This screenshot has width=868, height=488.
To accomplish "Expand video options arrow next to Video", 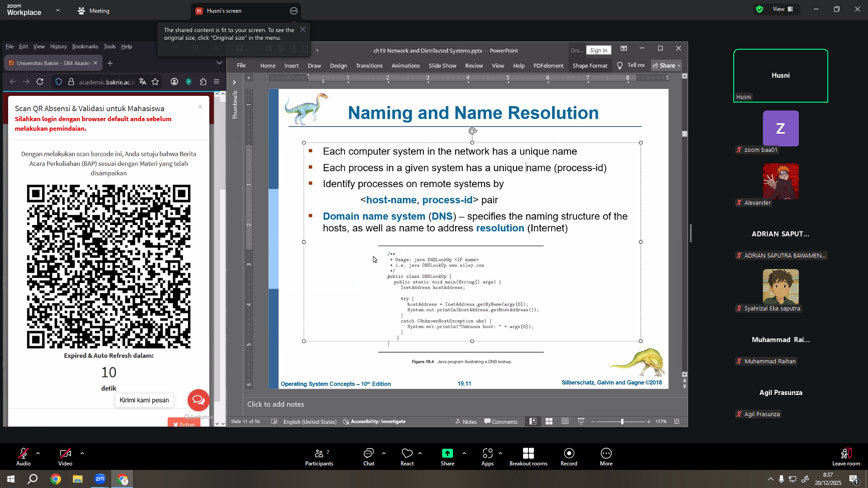I will (x=82, y=453).
